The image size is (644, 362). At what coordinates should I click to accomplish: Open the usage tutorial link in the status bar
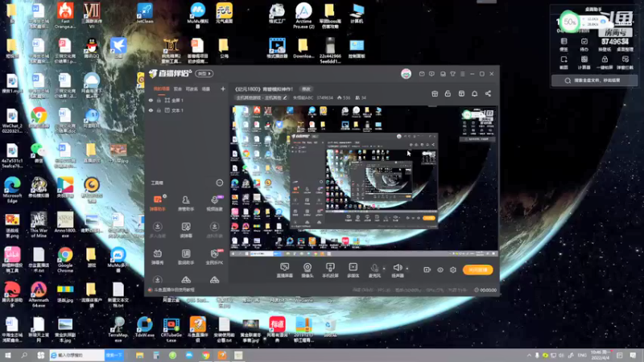click(174, 290)
